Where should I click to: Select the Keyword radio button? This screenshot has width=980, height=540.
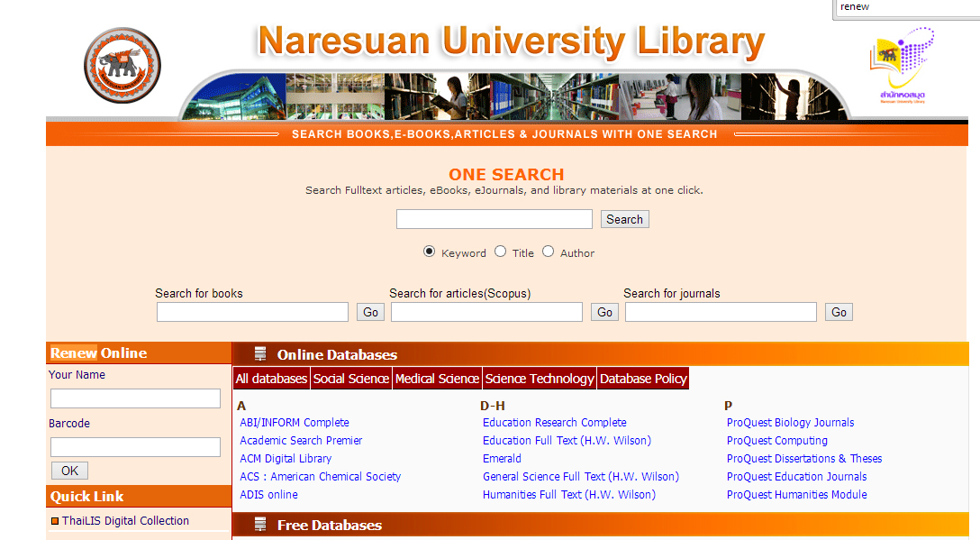[x=430, y=252]
